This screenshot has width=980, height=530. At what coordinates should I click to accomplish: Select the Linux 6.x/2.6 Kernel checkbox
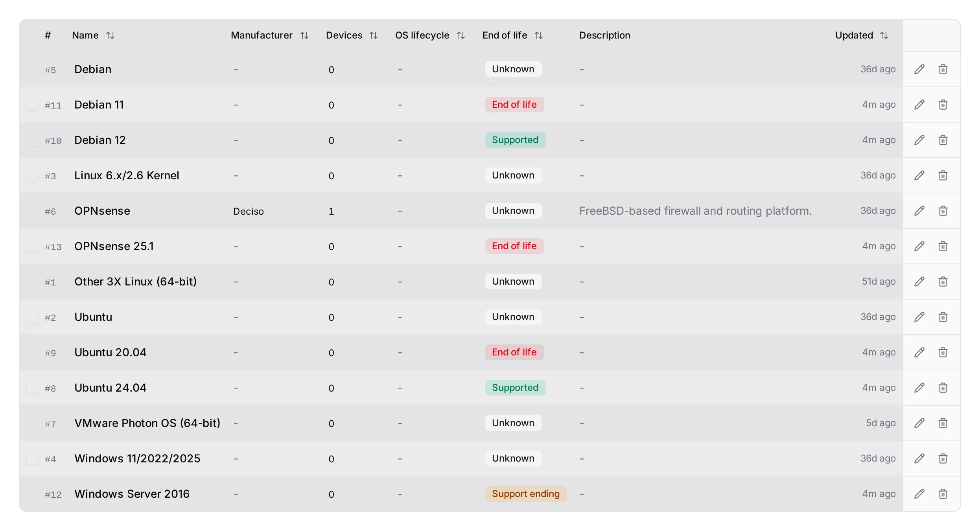[32, 175]
